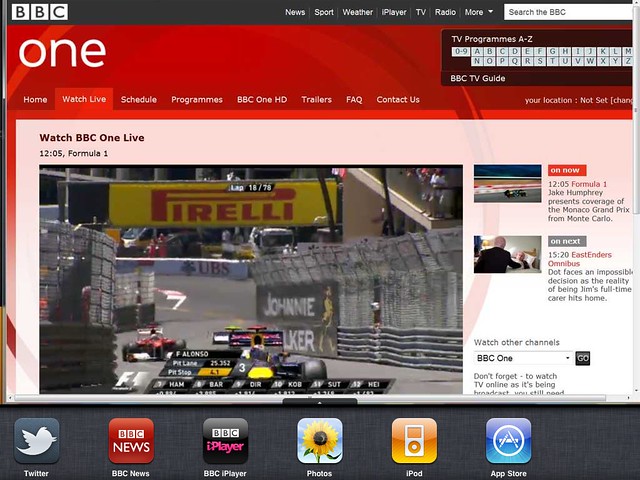Viewport: 640px width, 480px height.
Task: Open the Twitter app icon
Action: coord(36,441)
